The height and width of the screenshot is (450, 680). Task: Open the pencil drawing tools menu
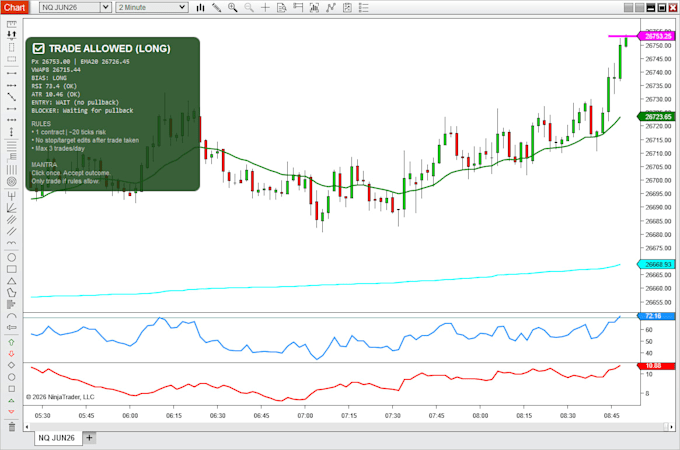[216, 7]
